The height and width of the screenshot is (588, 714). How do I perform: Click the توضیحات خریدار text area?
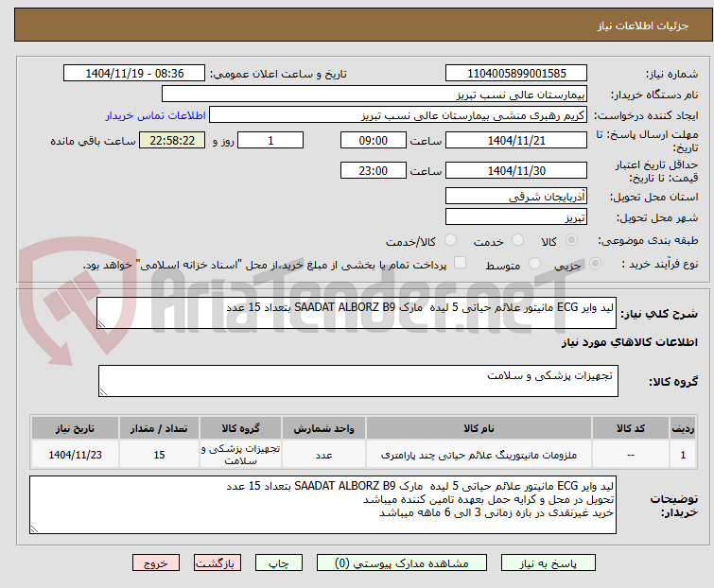click(322, 505)
